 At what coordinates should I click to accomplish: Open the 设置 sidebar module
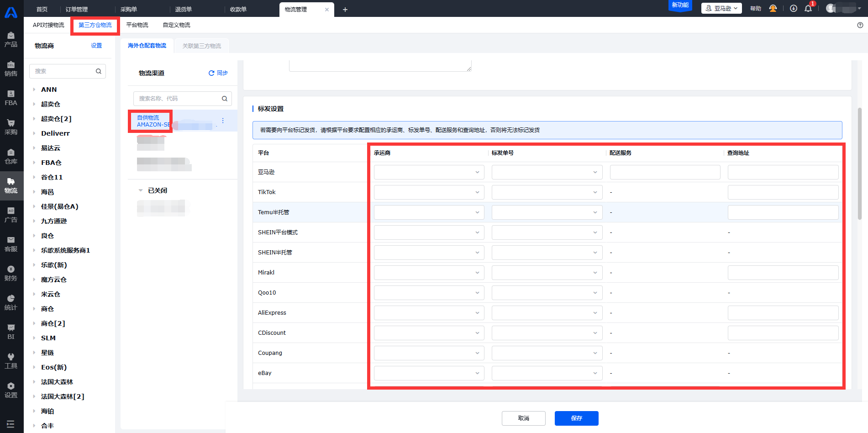tap(11, 391)
